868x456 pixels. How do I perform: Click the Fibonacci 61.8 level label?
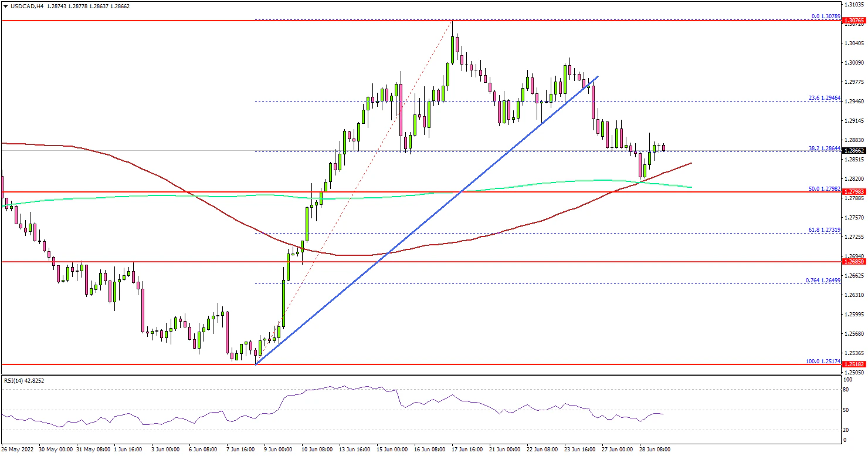point(825,229)
